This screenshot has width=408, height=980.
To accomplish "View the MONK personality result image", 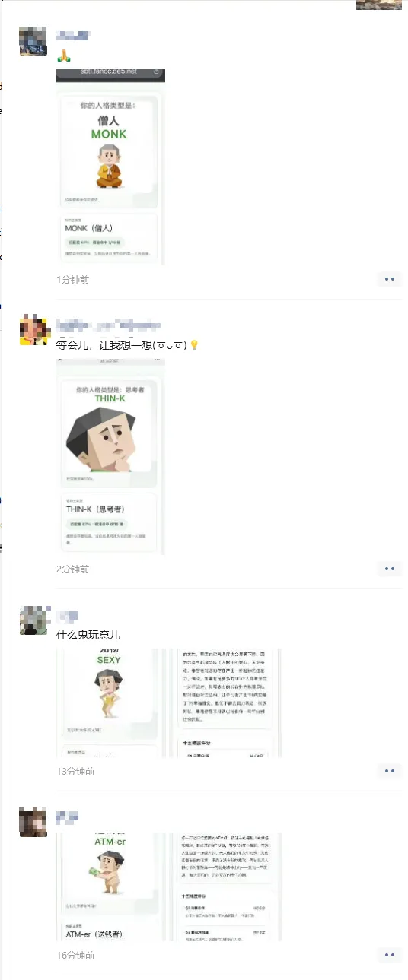I will [x=110, y=167].
